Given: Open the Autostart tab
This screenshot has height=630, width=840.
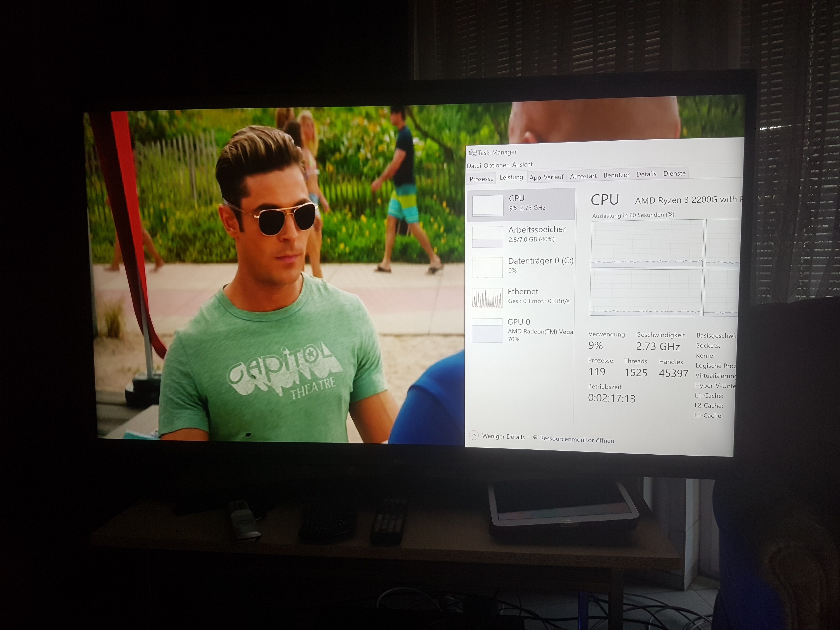Looking at the screenshot, I should click(x=583, y=176).
